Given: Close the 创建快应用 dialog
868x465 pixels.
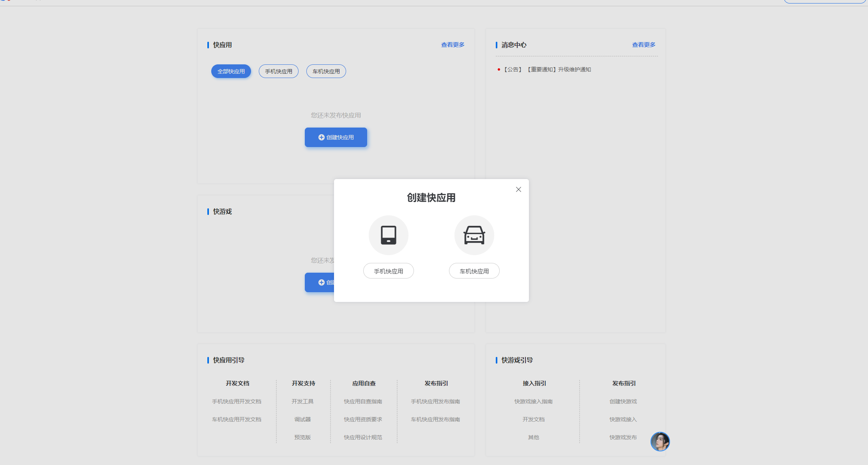Looking at the screenshot, I should [518, 190].
